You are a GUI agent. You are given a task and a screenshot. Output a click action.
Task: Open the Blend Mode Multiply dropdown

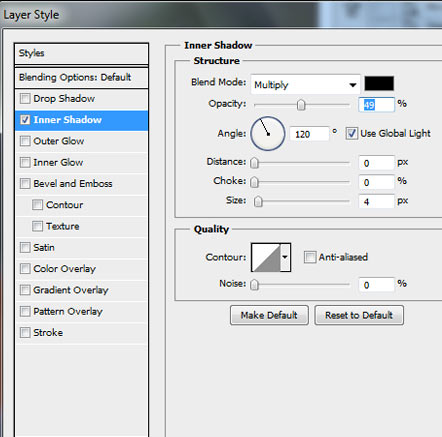(305, 85)
